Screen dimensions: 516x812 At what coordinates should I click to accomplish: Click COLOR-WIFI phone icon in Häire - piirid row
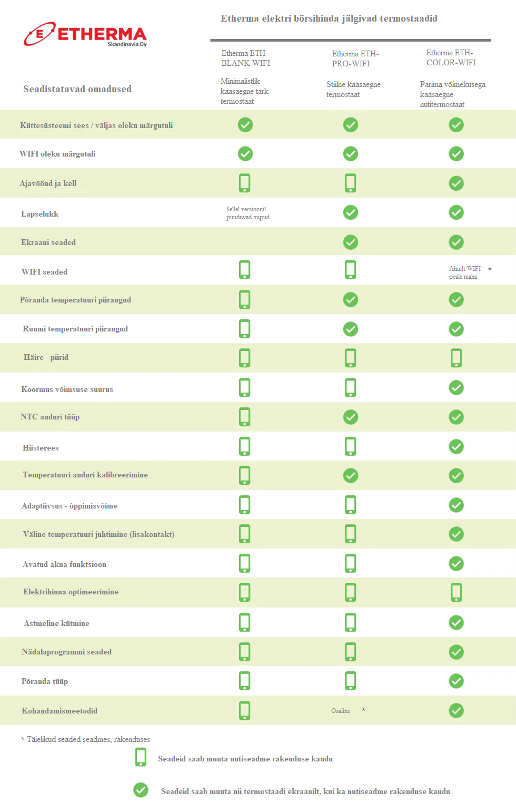tap(457, 358)
